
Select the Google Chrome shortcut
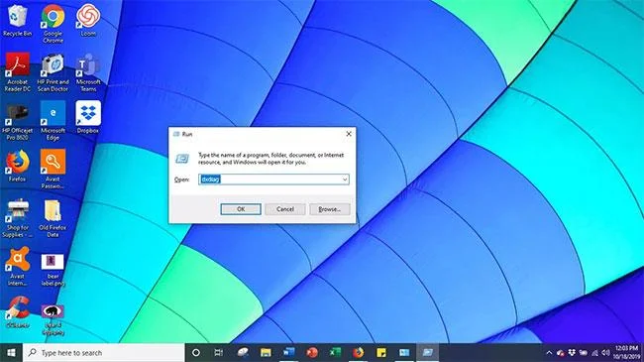point(53,24)
